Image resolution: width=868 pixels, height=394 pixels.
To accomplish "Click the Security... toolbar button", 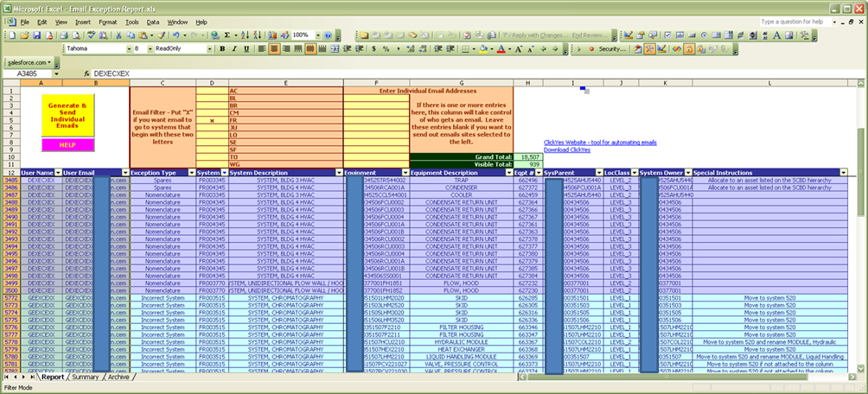I will click(x=613, y=48).
